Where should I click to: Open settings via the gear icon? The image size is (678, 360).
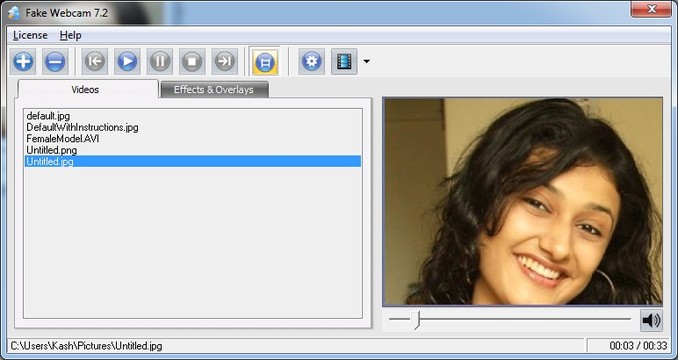point(311,61)
